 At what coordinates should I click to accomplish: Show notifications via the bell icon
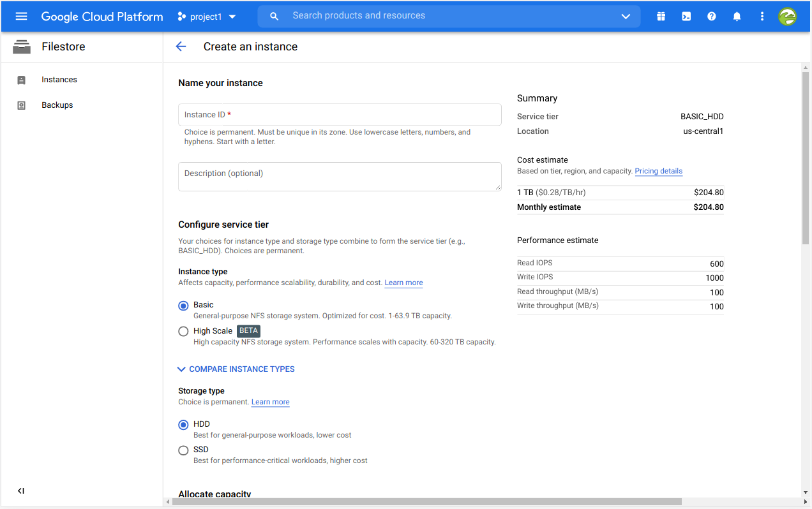[737, 17]
